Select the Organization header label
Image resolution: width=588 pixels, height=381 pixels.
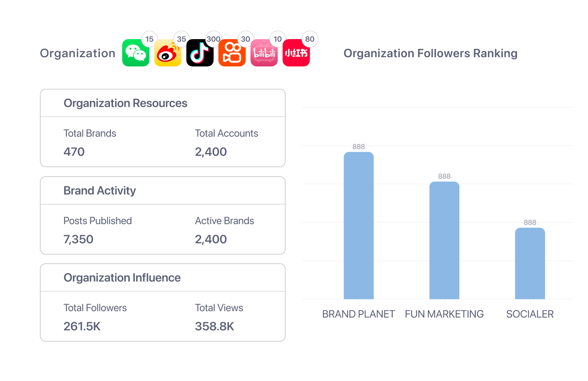click(x=77, y=53)
